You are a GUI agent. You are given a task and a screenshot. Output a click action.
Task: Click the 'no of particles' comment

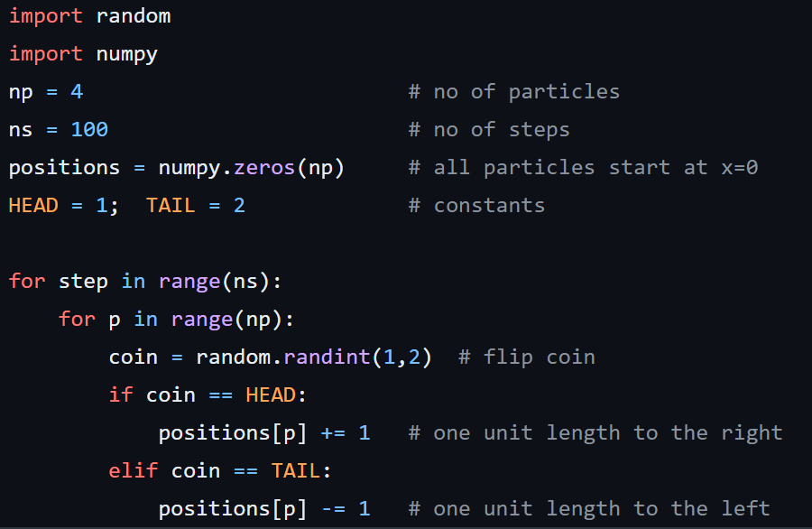(514, 92)
